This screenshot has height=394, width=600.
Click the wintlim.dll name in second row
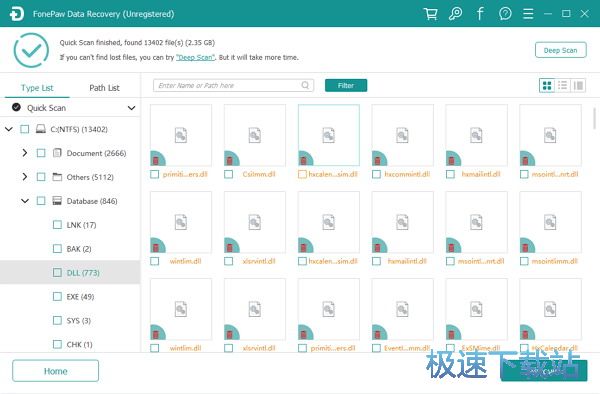[x=186, y=261]
